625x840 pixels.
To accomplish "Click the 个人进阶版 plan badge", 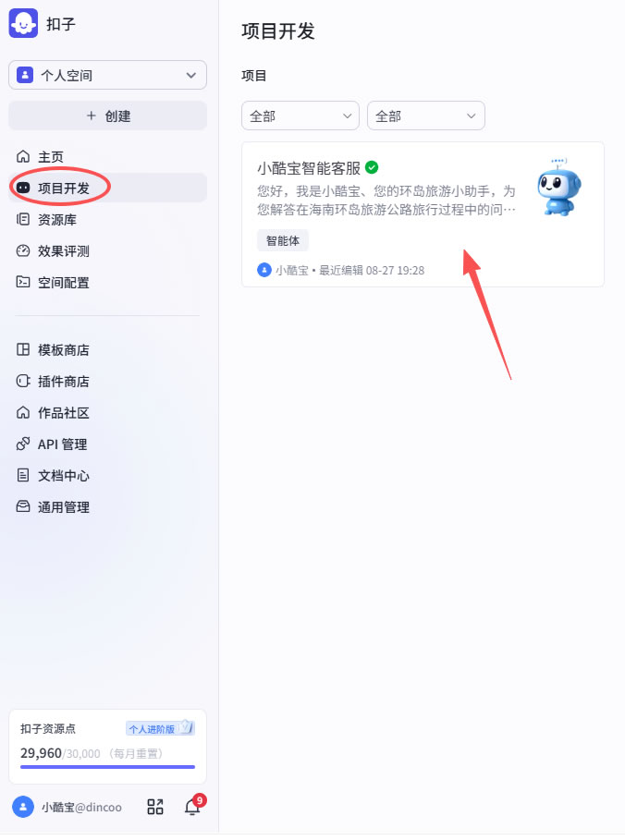I will pos(160,728).
